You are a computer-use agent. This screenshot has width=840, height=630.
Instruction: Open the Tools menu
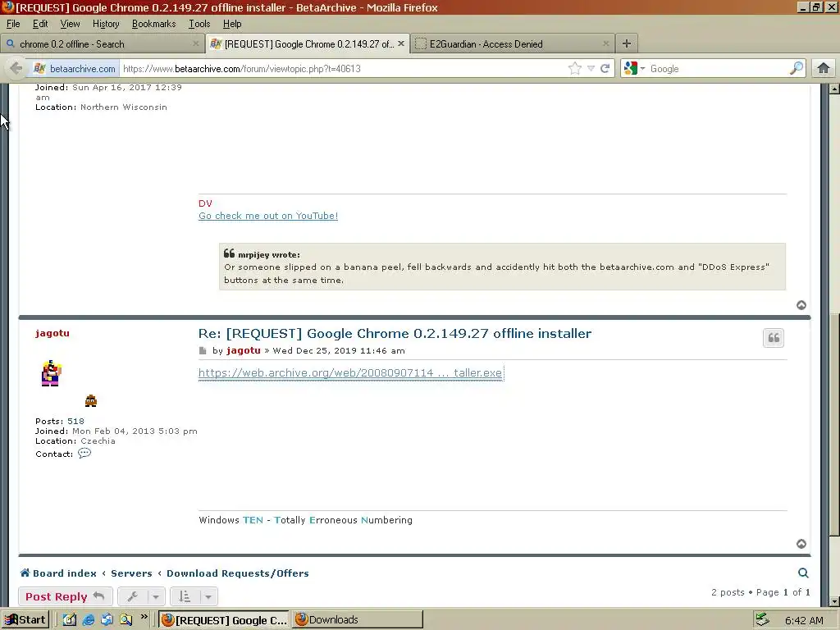pyautogui.click(x=199, y=24)
